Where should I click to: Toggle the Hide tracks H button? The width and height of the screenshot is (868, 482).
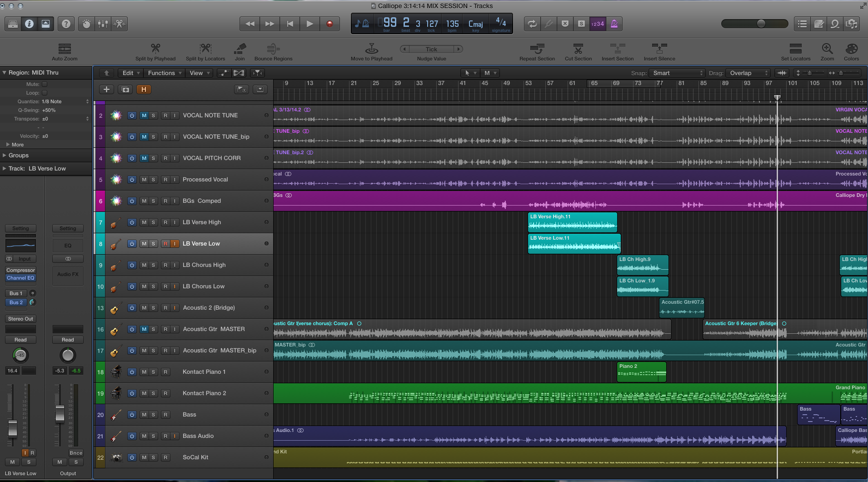tap(144, 89)
